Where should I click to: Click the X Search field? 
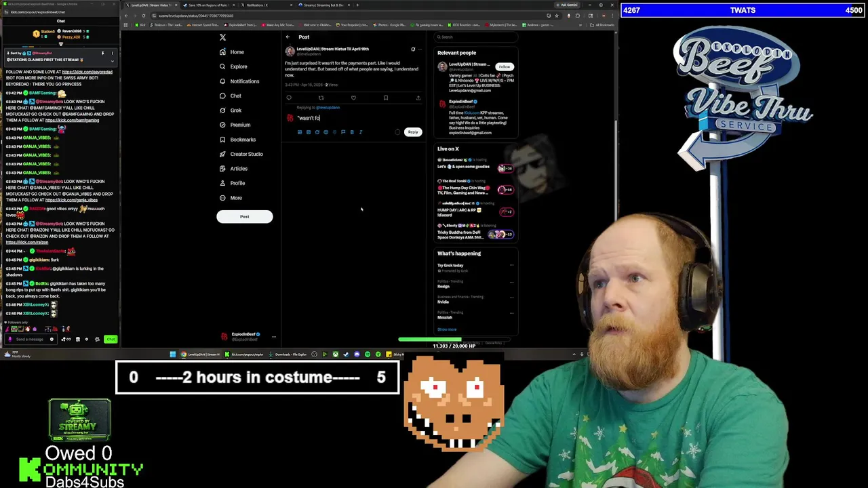[475, 37]
